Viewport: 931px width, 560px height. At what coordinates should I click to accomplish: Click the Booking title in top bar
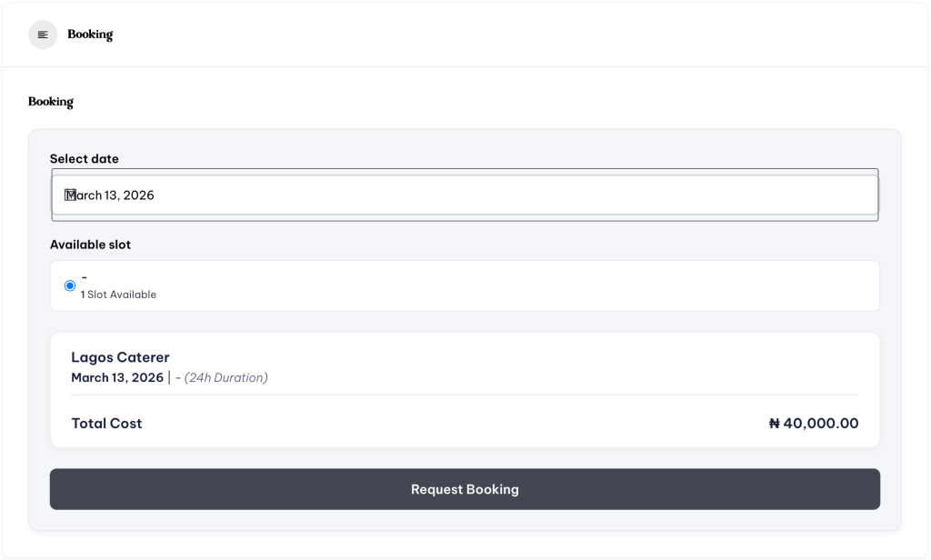90,35
